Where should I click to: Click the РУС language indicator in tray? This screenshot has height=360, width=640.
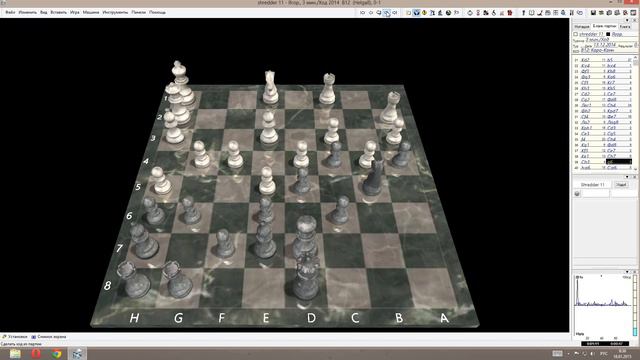[604, 353]
